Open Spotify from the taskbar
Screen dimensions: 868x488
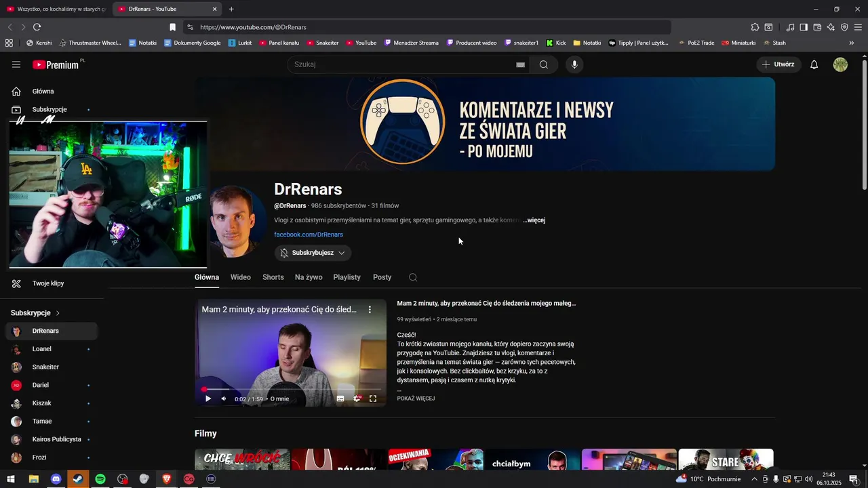click(100, 479)
